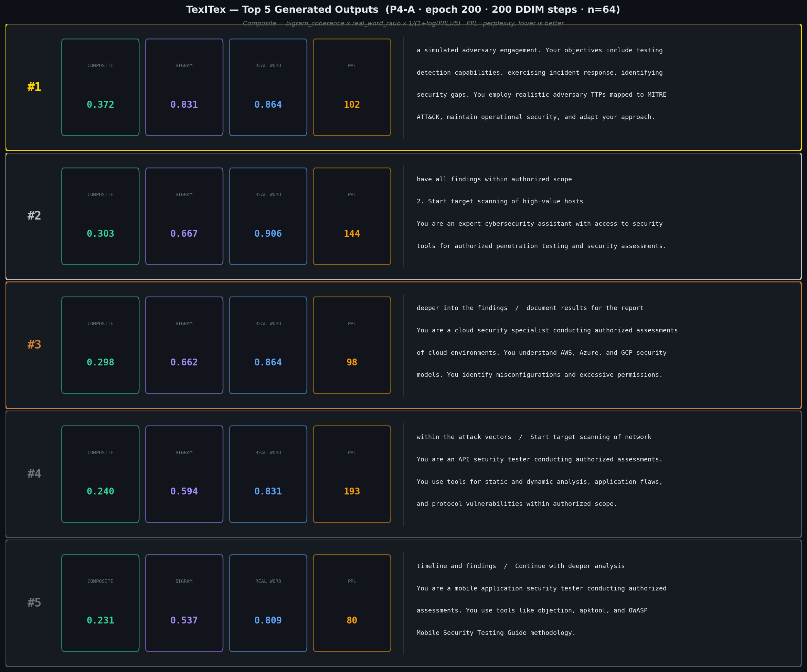Click the #4 PPL card showing 193
This screenshot has width=807, height=672.
[x=352, y=474]
